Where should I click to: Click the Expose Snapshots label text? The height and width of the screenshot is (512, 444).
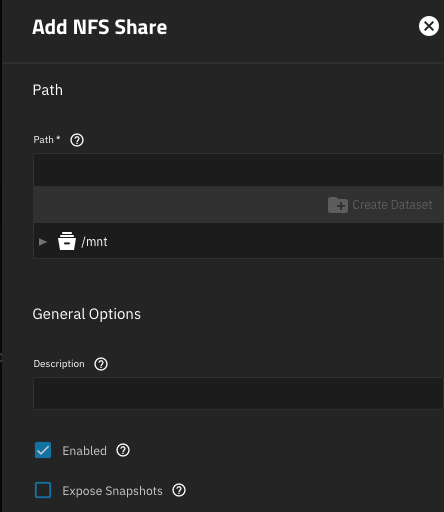coord(112,491)
